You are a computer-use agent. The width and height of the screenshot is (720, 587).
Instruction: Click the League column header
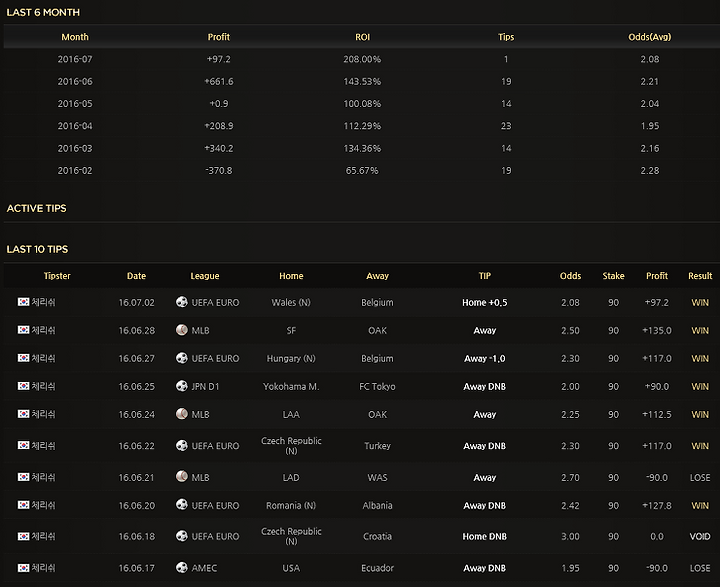(205, 276)
